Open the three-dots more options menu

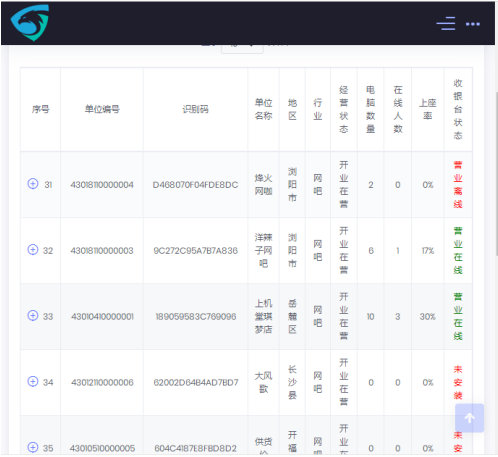[473, 24]
